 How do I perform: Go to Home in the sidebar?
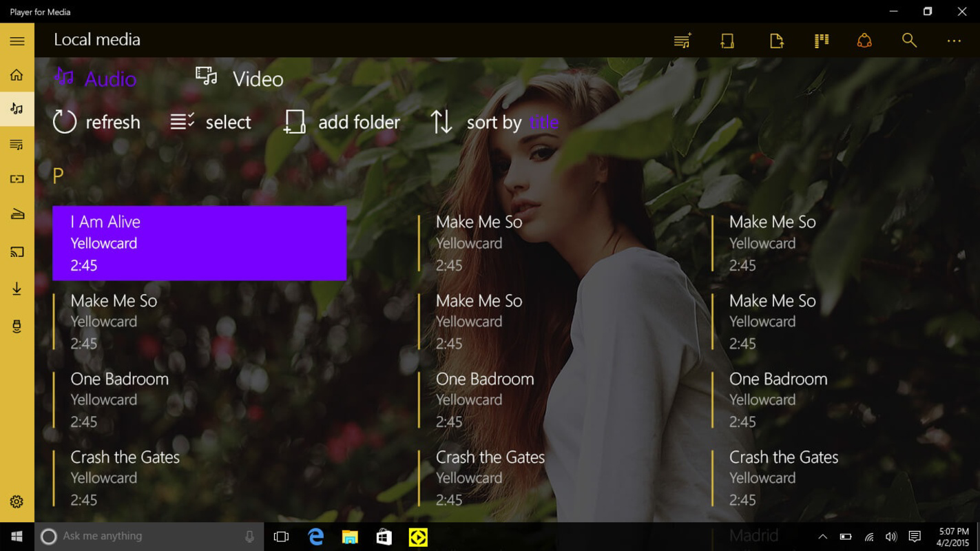coord(17,75)
